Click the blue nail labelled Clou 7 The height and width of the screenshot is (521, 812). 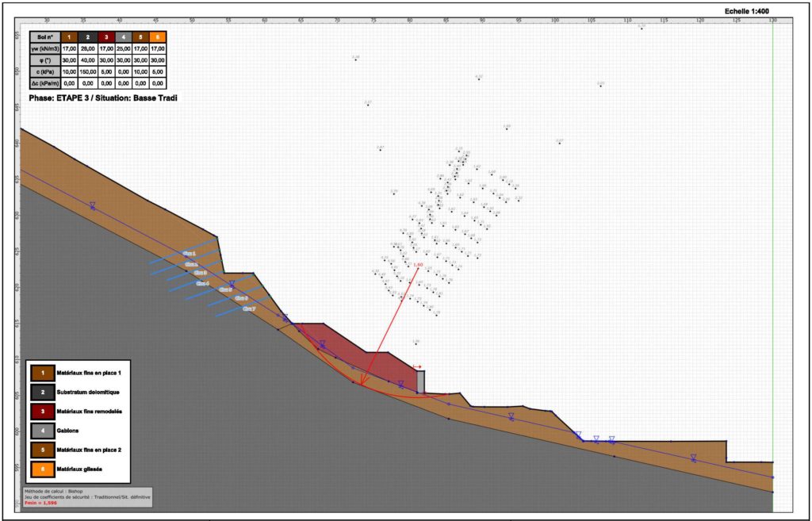coord(248,308)
